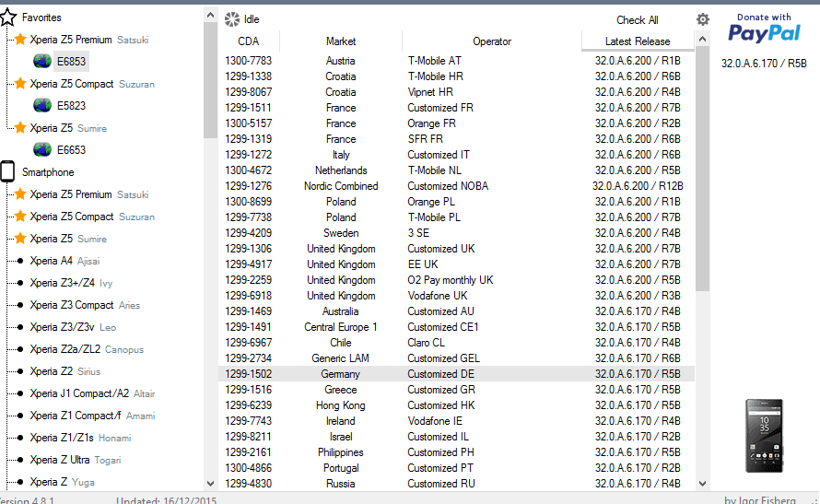Select E6853 model in Favorites
Viewport: 820px width, 504px height.
(71, 62)
